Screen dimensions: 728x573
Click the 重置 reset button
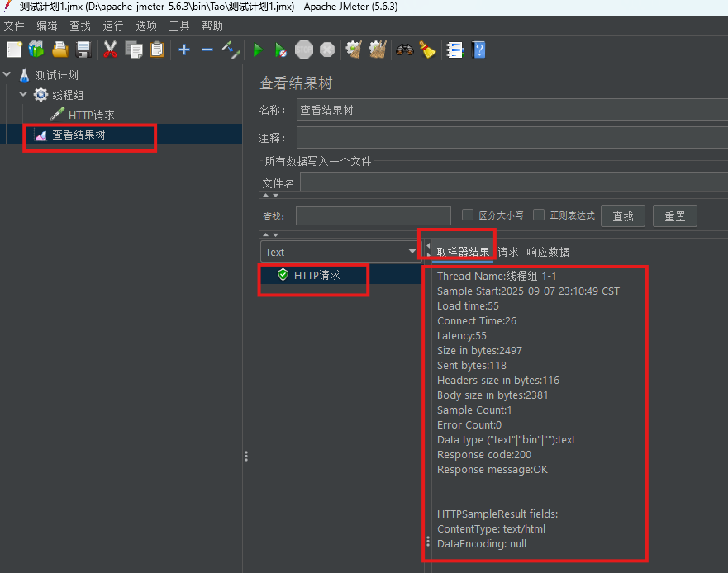pyautogui.click(x=674, y=215)
